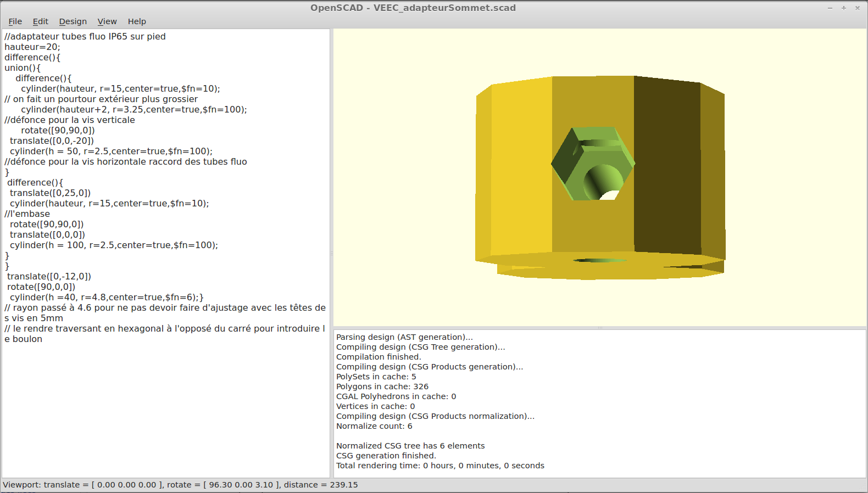Grab the splitter between editor and 3D view

tap(331, 254)
